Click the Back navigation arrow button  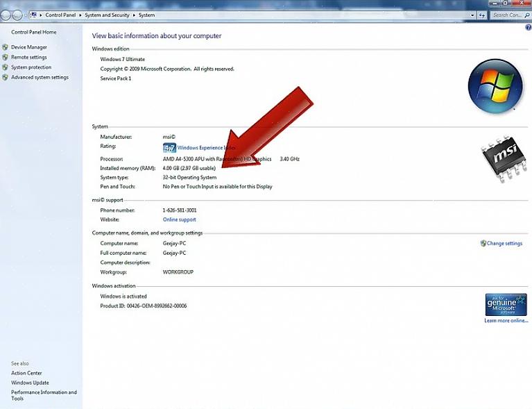[6, 15]
